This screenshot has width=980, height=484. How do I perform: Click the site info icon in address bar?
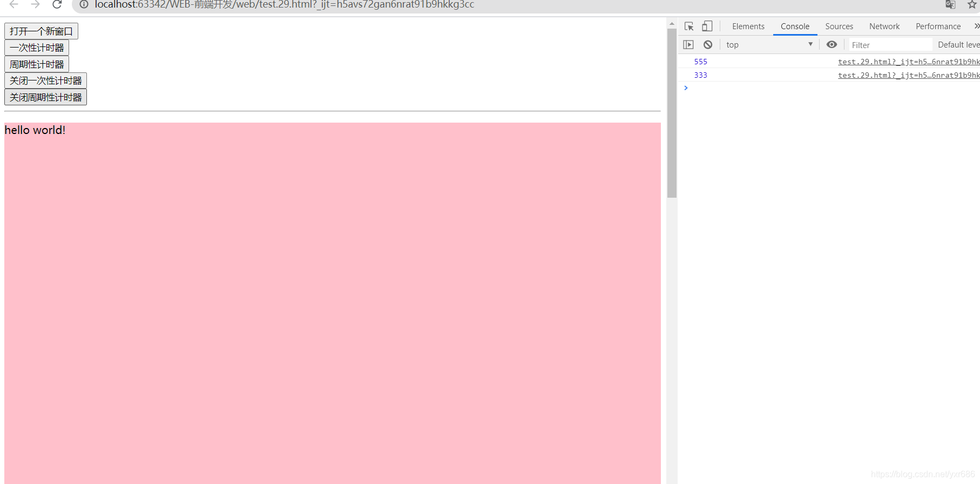point(84,4)
